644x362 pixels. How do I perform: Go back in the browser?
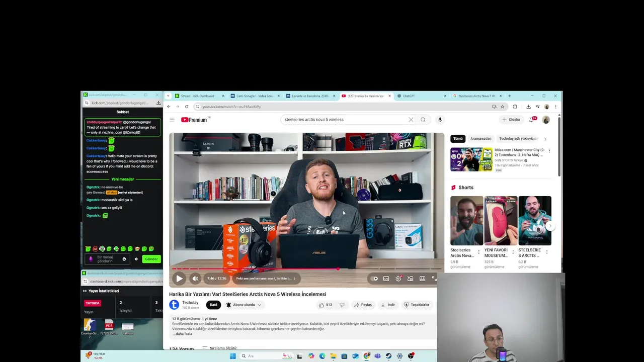tap(169, 107)
